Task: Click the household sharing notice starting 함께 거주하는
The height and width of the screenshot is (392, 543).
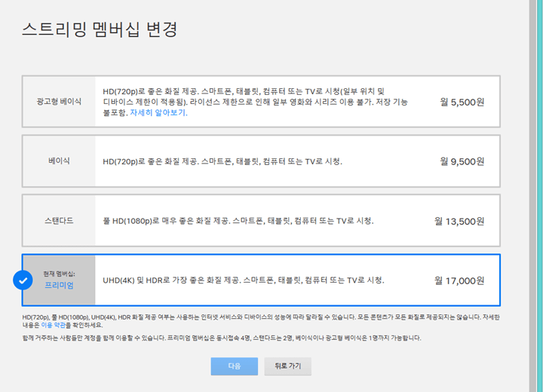Action: (222, 338)
